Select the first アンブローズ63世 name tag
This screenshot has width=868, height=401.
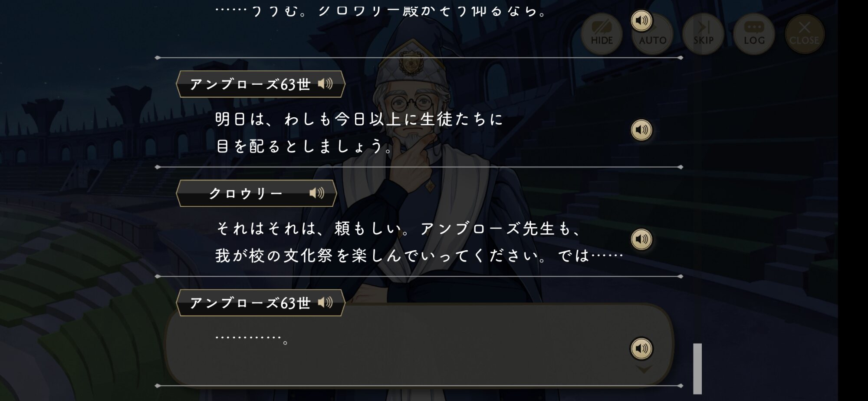tap(260, 84)
